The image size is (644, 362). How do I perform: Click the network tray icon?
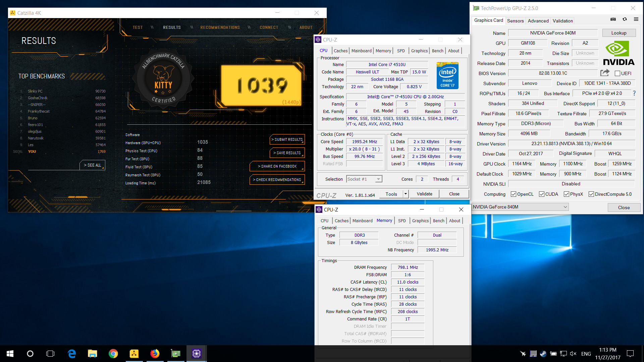(563, 354)
